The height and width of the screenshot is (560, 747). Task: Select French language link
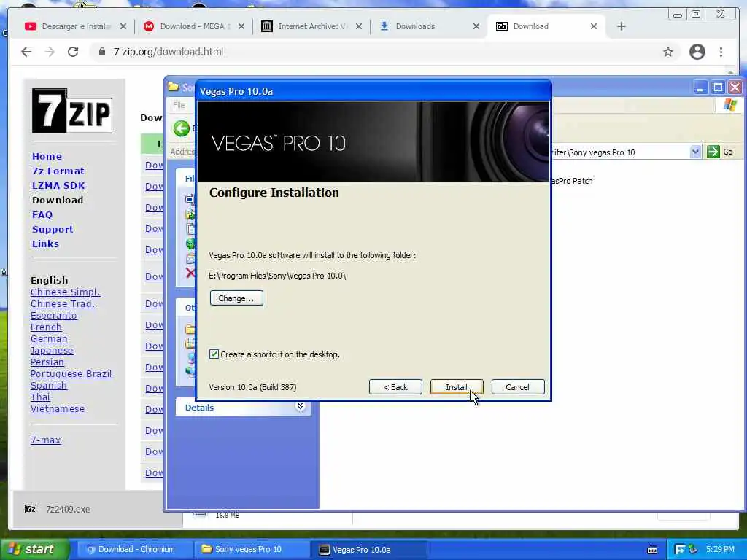46,327
